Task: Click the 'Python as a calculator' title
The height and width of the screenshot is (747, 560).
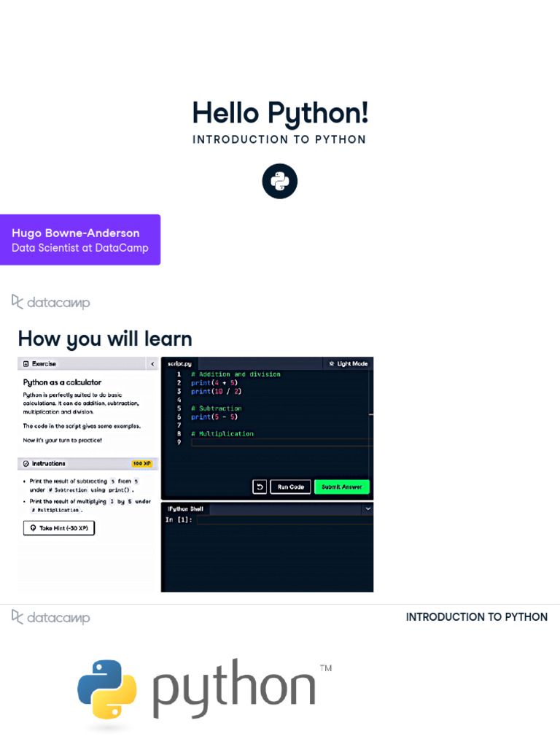Action: [x=62, y=382]
